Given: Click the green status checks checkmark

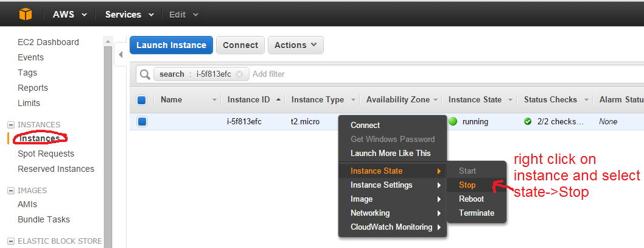Looking at the screenshot, I should tap(528, 121).
